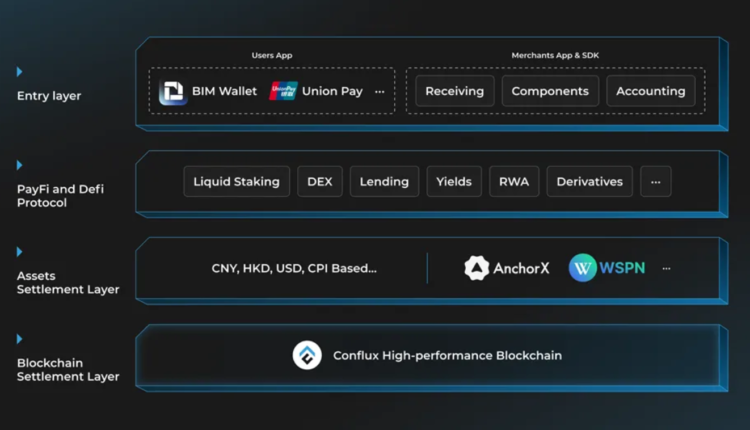Select the Lending protocol box
This screenshot has width=750, height=430.
pos(384,181)
